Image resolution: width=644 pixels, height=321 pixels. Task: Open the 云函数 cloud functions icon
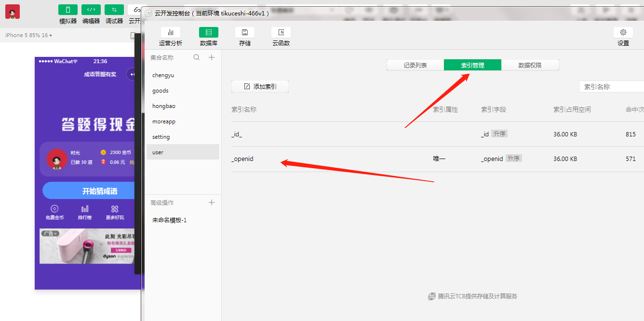pos(281,32)
